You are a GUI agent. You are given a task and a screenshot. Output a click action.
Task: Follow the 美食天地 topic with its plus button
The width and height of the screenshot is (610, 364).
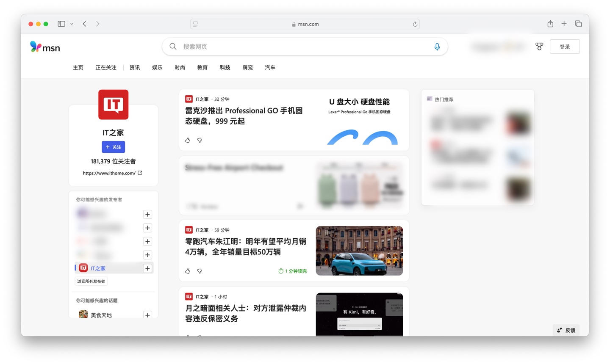point(147,315)
